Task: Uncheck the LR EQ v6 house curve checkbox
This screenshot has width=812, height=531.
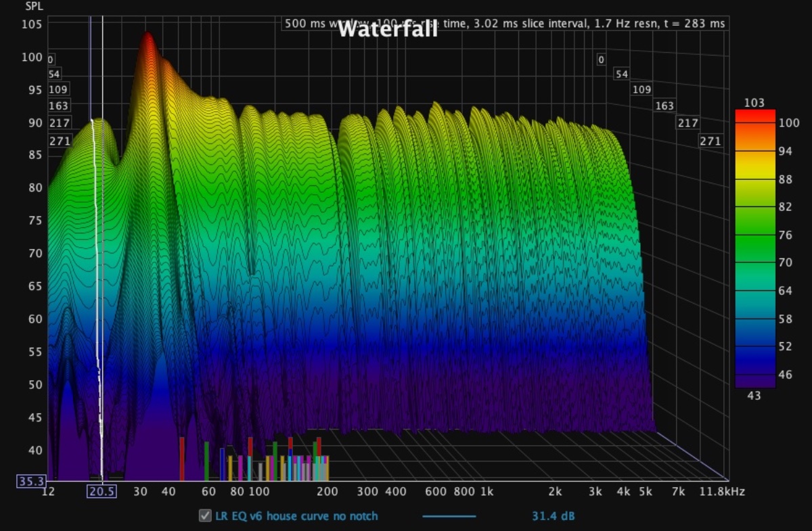Action: pos(204,516)
